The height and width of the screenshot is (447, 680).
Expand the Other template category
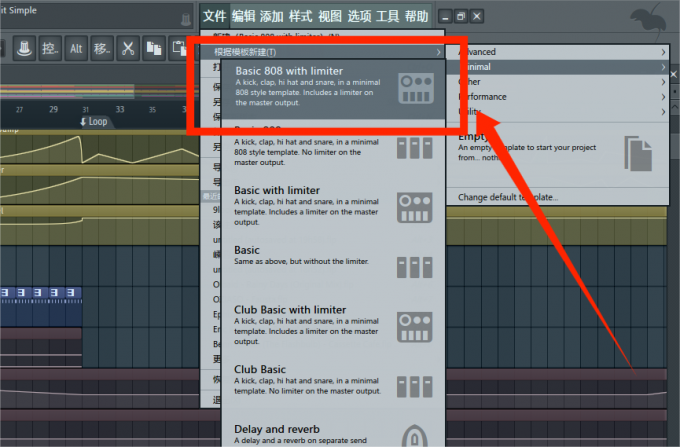click(x=558, y=82)
